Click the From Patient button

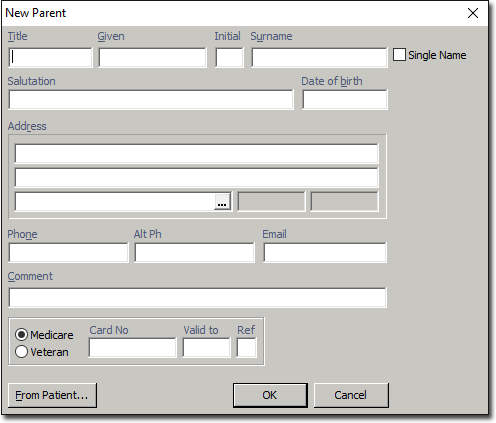click(x=52, y=395)
